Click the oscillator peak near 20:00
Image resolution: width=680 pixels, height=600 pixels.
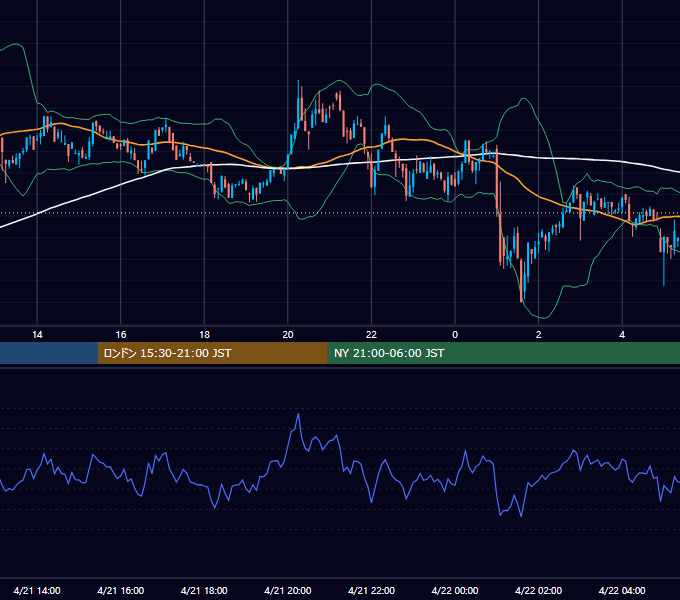click(298, 414)
